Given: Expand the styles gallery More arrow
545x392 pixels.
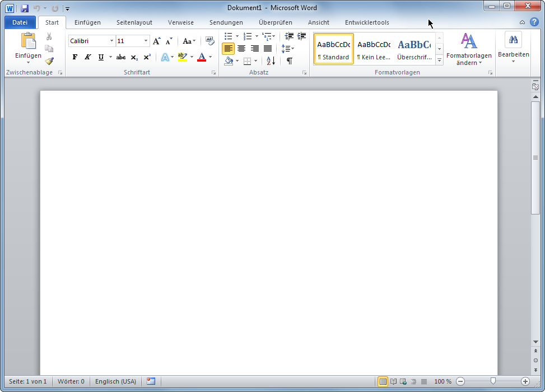Looking at the screenshot, I should tap(439, 60).
